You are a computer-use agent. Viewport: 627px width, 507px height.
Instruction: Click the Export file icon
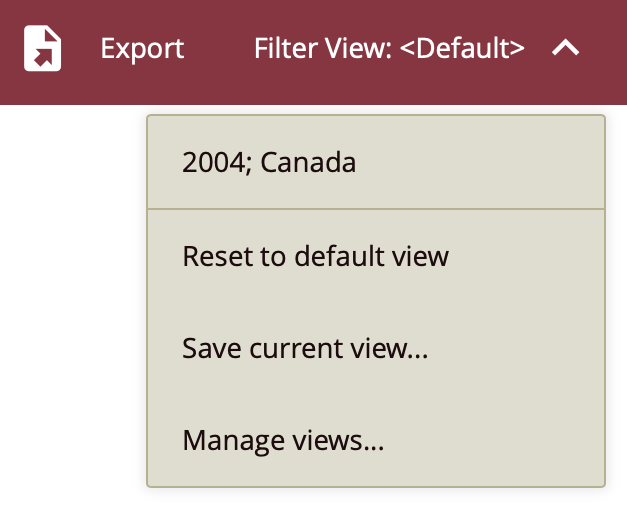tap(42, 49)
